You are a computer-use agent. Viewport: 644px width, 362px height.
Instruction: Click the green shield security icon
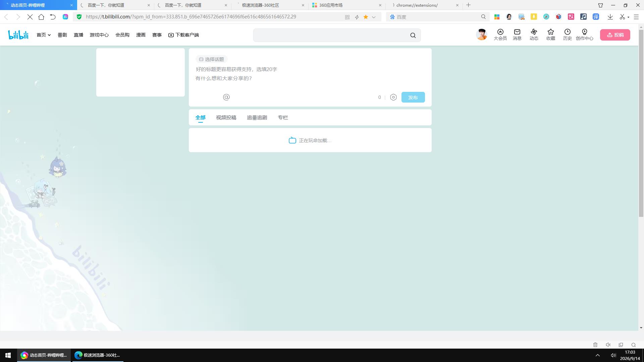(x=79, y=17)
